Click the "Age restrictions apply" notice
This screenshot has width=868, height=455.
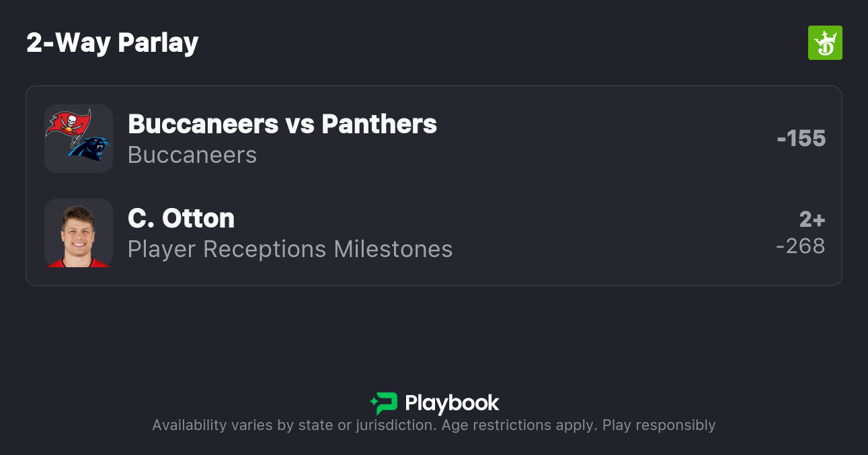pyautogui.click(x=518, y=425)
